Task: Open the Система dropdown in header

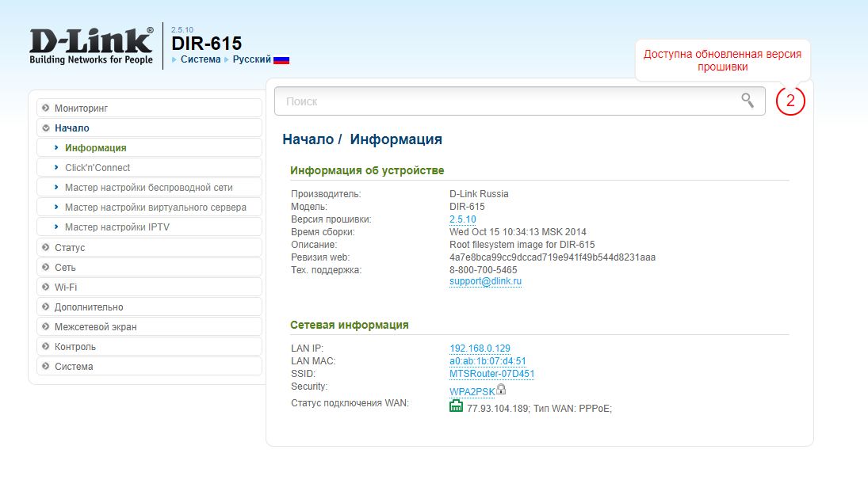Action: click(x=200, y=59)
